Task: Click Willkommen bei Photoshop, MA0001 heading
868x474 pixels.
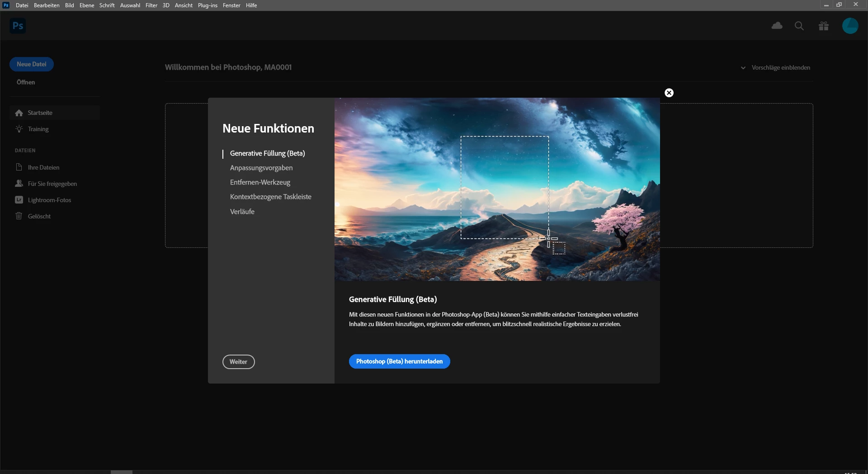Action: [x=228, y=67]
